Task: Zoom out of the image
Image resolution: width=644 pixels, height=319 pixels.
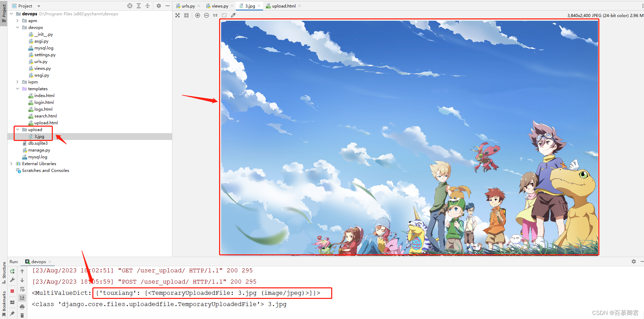Action: (206, 15)
